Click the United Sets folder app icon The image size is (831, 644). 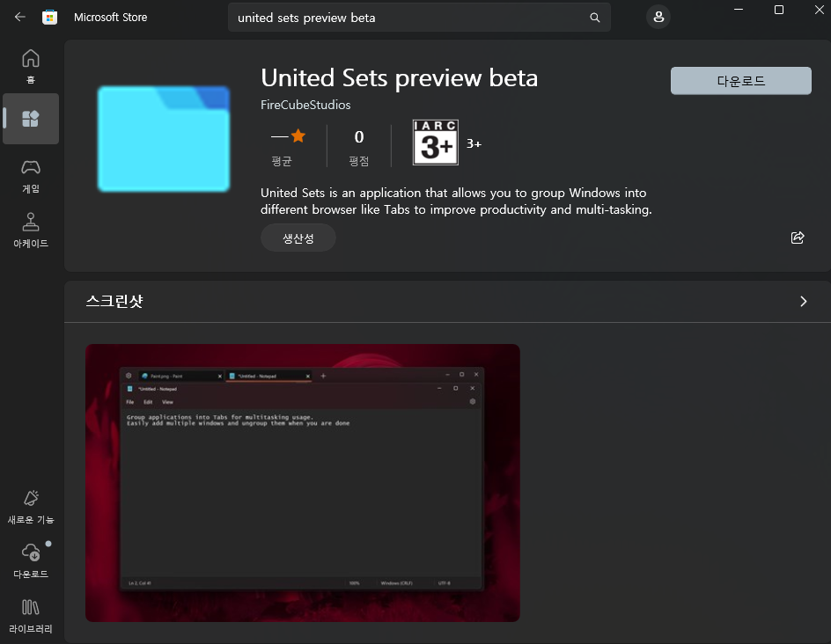pyautogui.click(x=164, y=139)
